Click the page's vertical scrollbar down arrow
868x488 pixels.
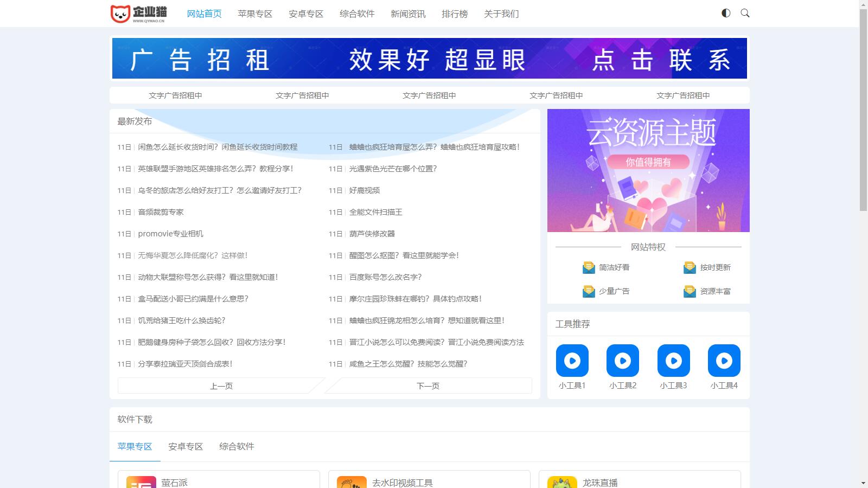point(863,483)
